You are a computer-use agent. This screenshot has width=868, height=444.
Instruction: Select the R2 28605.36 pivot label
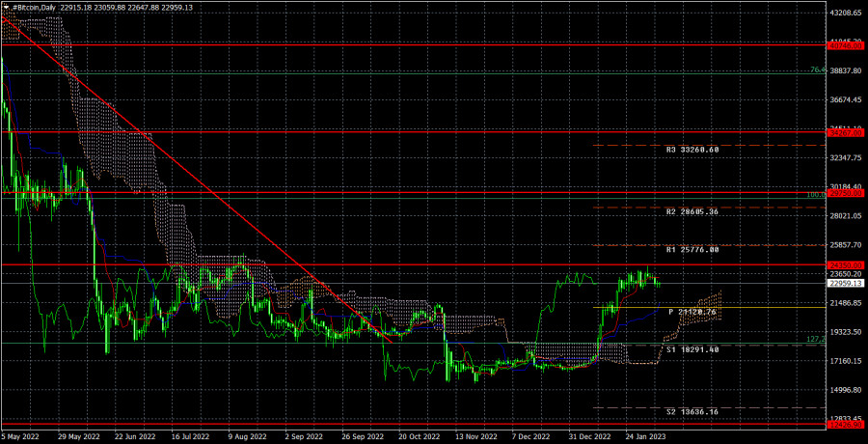coord(692,209)
